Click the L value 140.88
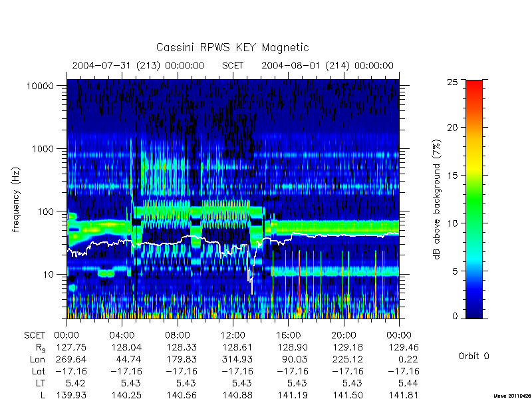 (x=237, y=395)
